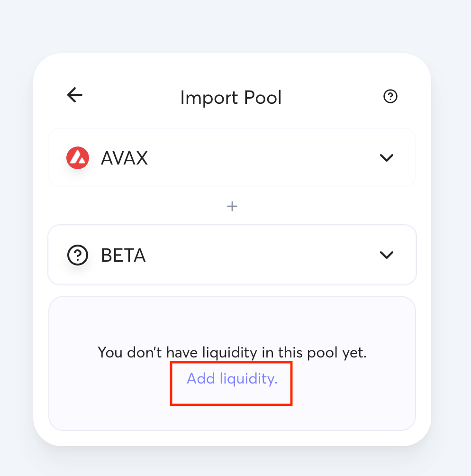Go back using the left arrow
This screenshot has height=476, width=471.
tap(75, 95)
